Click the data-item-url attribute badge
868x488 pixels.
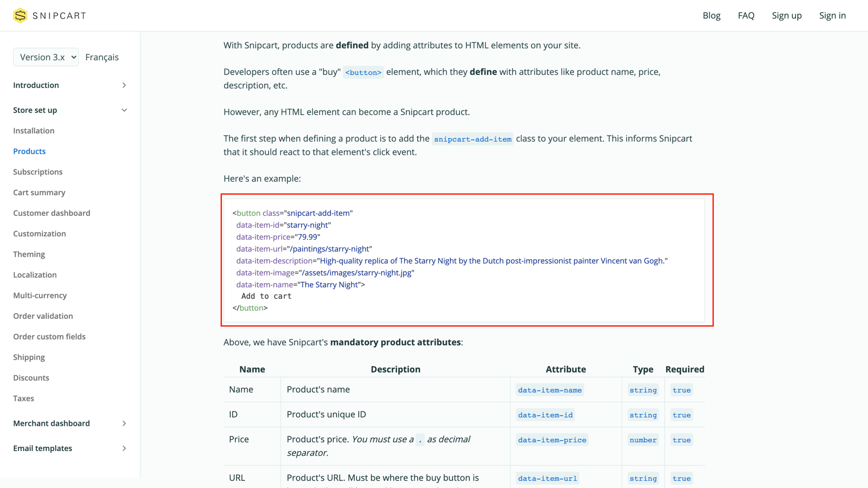tap(547, 478)
